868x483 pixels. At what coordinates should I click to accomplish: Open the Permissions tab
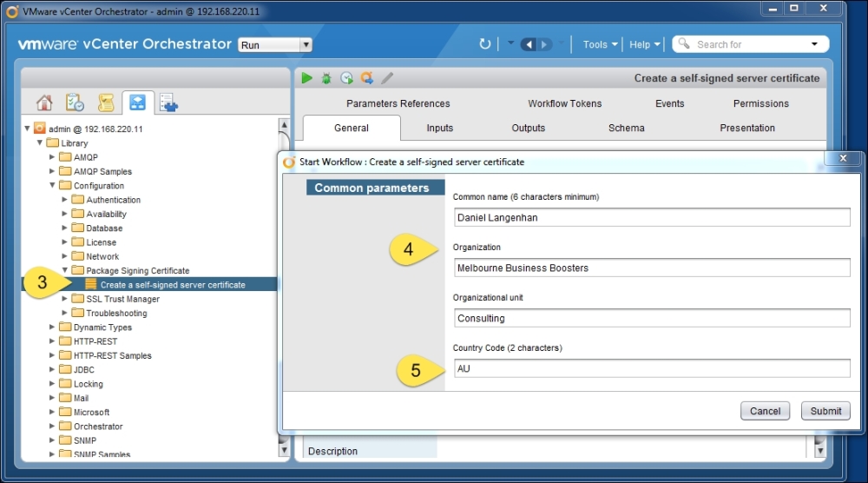coord(760,103)
